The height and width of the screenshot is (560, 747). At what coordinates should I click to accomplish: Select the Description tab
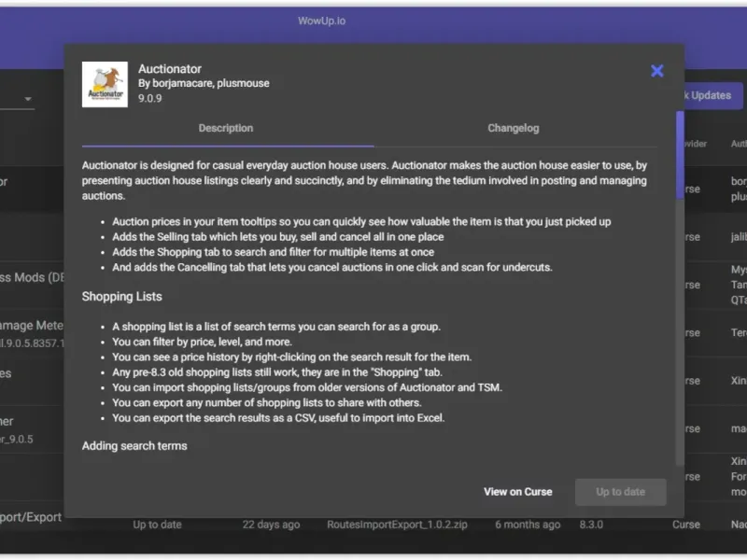click(x=226, y=128)
